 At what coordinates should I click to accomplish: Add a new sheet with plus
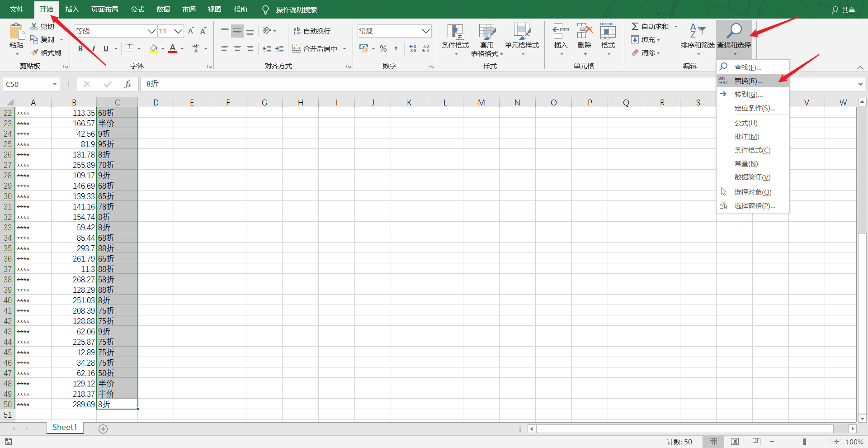point(103,429)
